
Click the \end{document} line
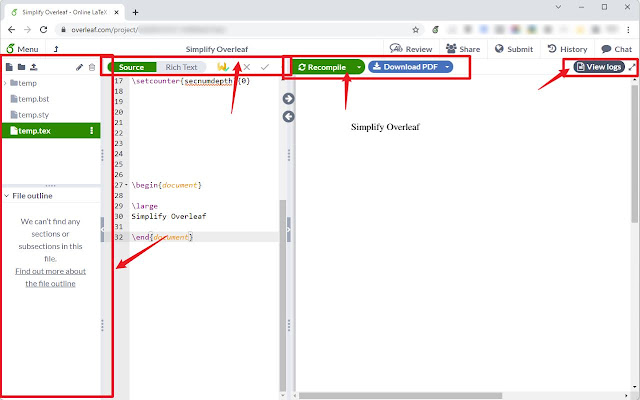pos(162,237)
